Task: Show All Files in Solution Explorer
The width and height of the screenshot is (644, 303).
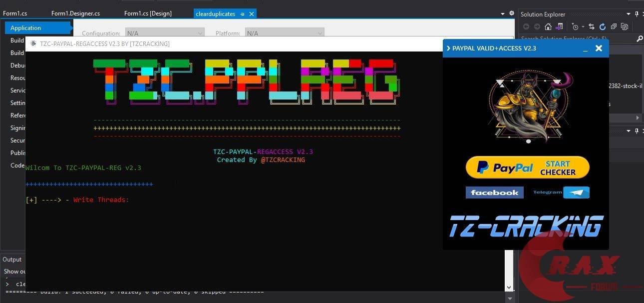Action: tap(625, 26)
